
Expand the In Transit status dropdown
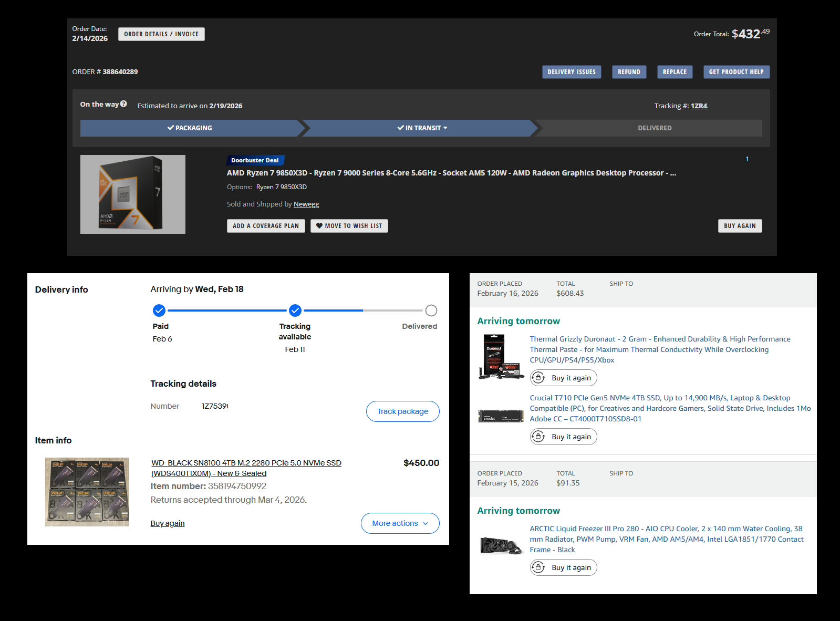(422, 128)
